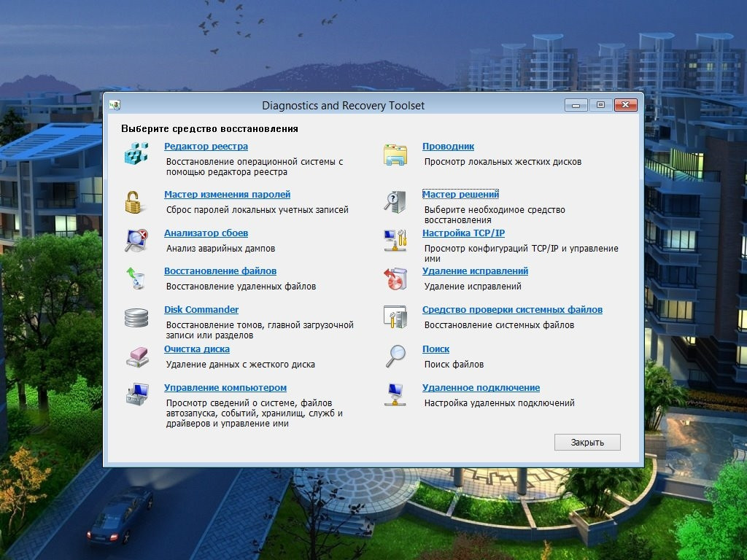The image size is (747, 560).
Task: Minimize the Diagnostics and Recovery Toolset window
Action: [576, 105]
